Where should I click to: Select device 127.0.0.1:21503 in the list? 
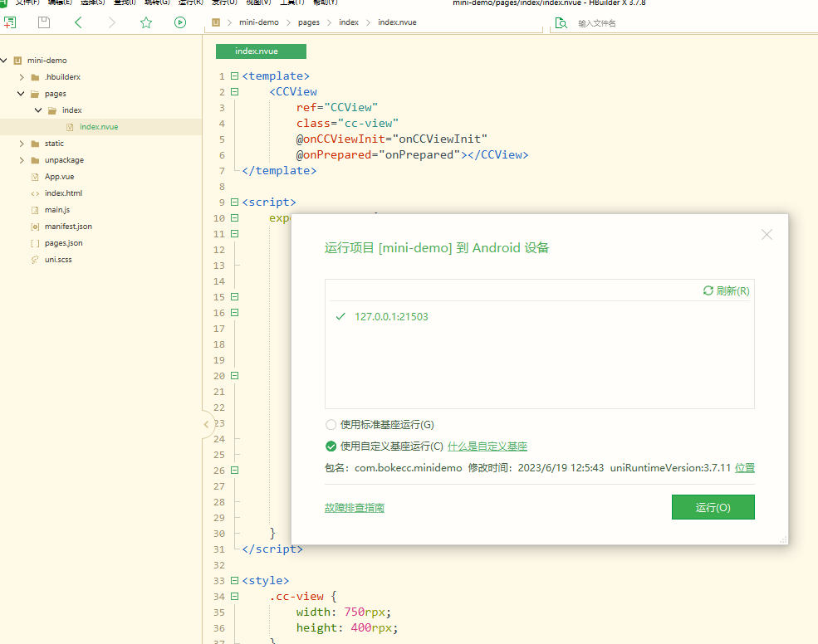click(391, 316)
